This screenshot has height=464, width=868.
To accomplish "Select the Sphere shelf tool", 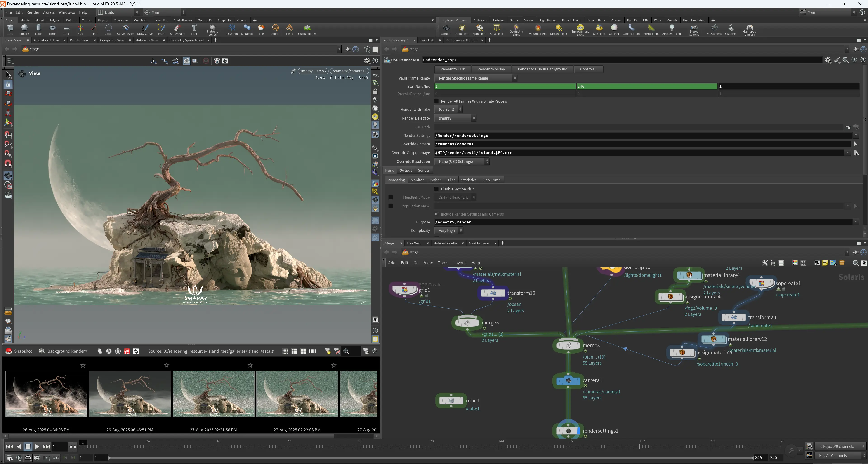I will point(24,29).
